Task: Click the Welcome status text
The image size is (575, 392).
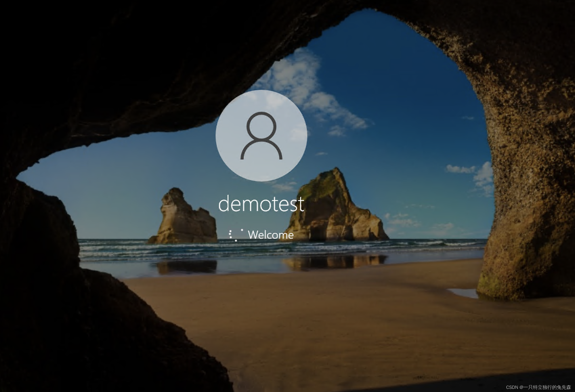Action: click(271, 235)
